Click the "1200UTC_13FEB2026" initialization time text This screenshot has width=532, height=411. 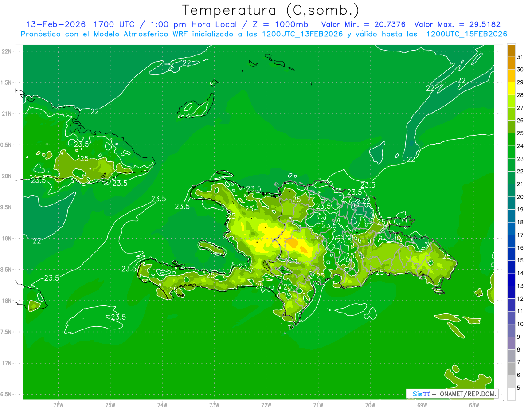[302, 34]
